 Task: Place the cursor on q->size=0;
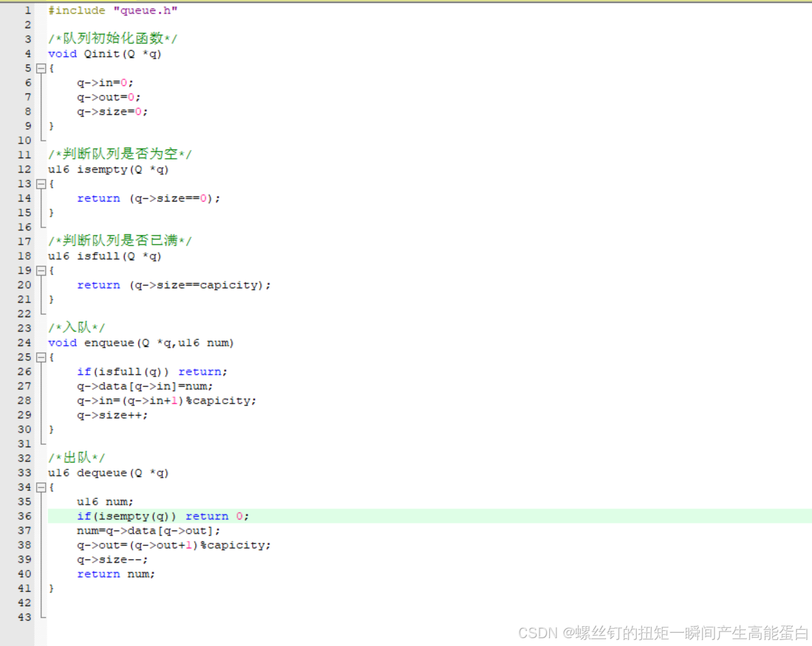pos(113,112)
